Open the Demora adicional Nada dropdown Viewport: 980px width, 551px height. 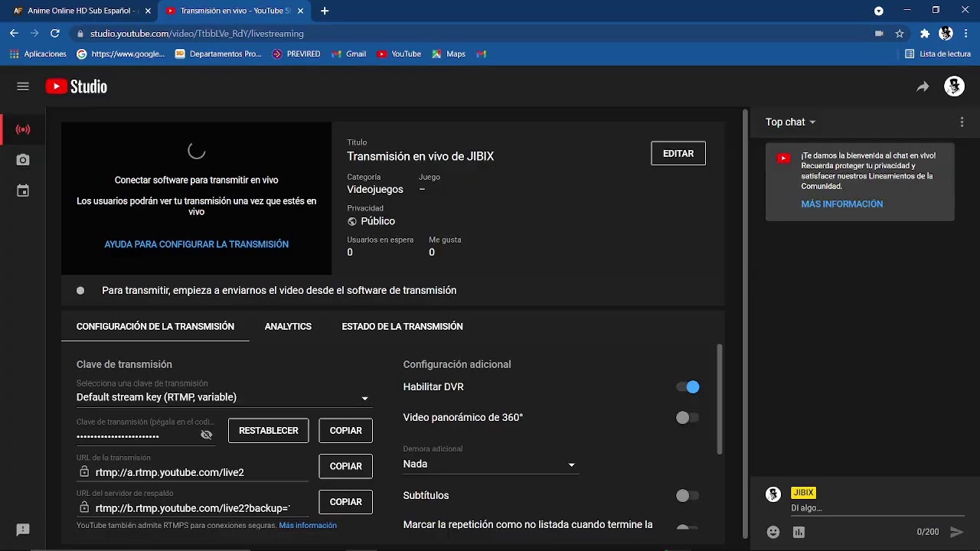[490, 464]
